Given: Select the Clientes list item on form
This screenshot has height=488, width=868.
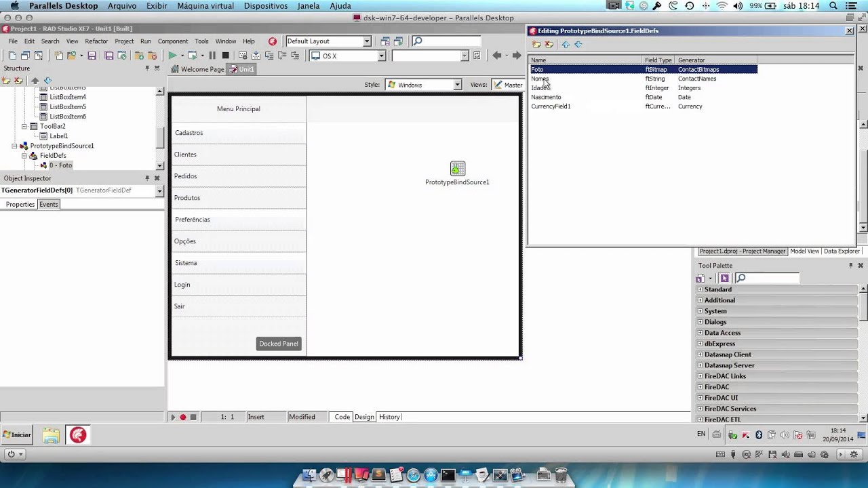Looking at the screenshot, I should (239, 155).
